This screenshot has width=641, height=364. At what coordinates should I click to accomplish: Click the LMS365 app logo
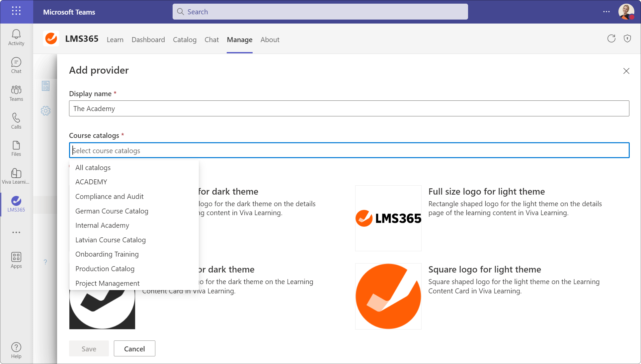click(x=51, y=39)
